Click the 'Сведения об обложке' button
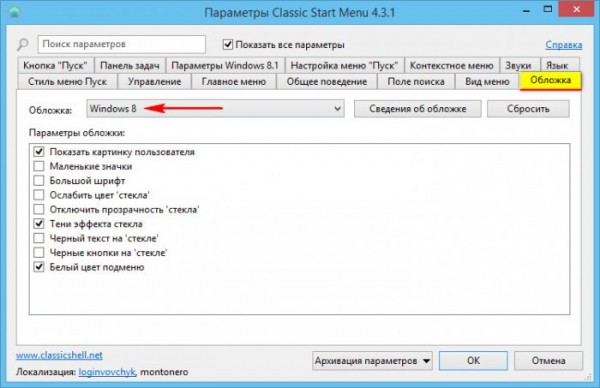Viewport: 600px width, 388px height. 417,109
